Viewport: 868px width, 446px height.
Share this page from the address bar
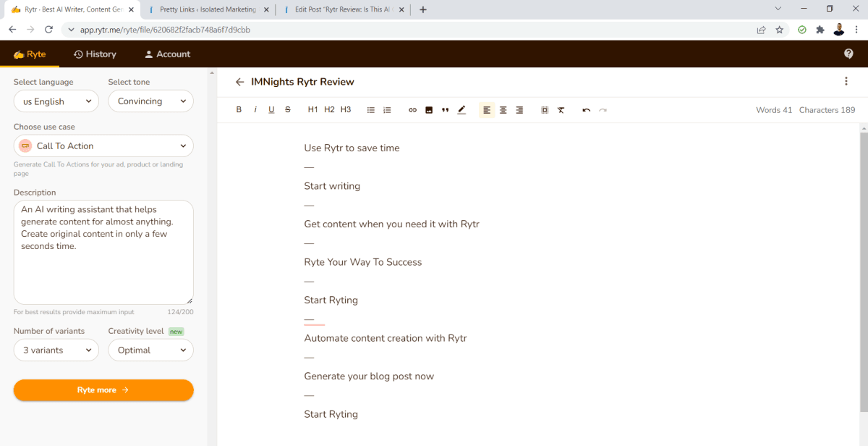coord(761,30)
